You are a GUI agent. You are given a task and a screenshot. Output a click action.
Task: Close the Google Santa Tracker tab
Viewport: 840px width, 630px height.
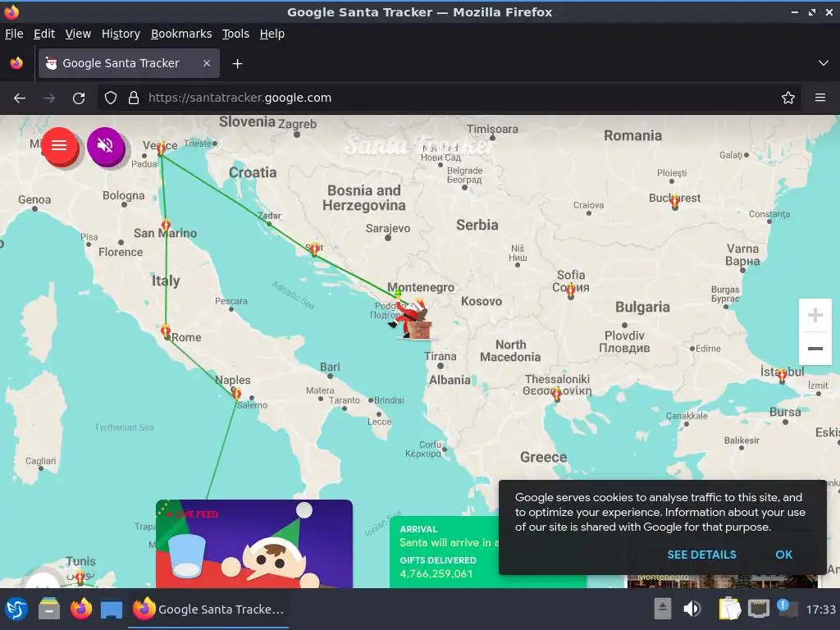pos(206,63)
